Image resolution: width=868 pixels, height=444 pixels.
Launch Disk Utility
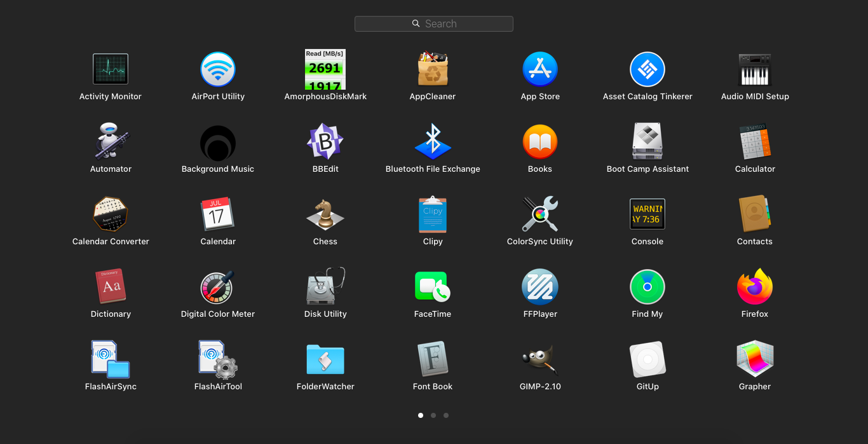[x=325, y=287]
